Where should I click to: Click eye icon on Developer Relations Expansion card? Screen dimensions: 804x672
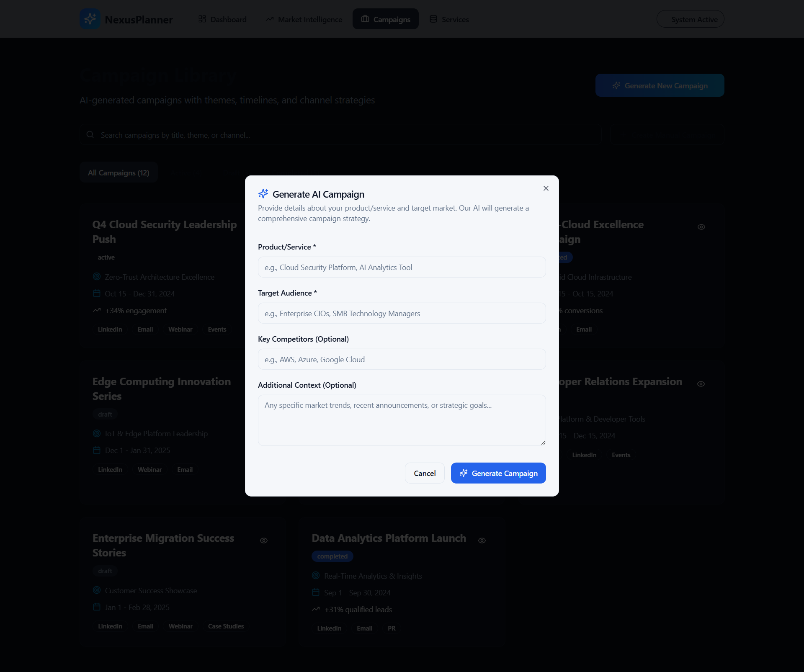point(701,384)
